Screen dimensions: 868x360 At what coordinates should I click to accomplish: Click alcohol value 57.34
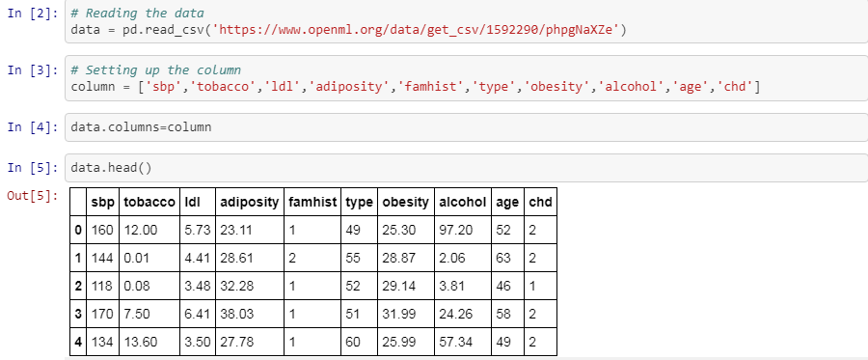point(455,343)
